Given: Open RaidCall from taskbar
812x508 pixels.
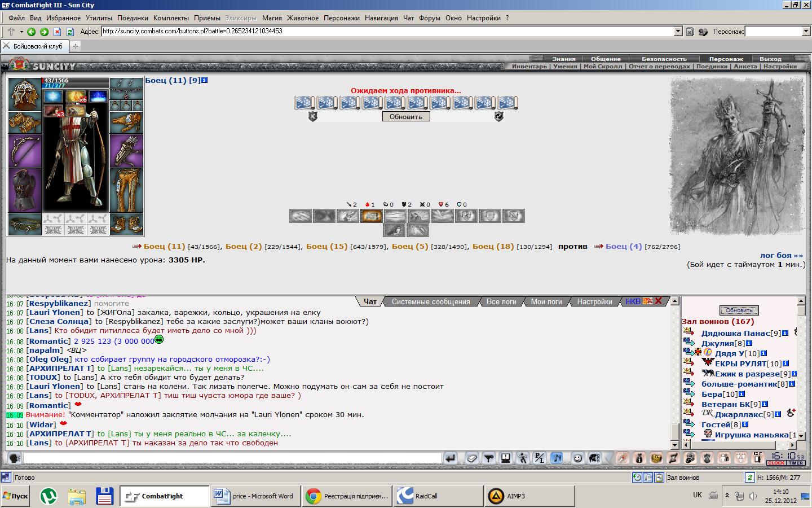Looking at the screenshot, I should pos(438,496).
